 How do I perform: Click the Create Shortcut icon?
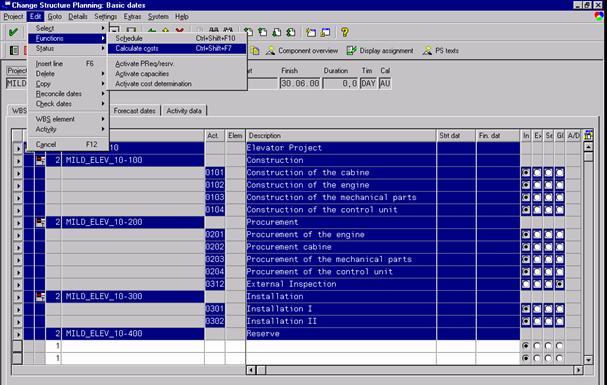click(x=326, y=33)
